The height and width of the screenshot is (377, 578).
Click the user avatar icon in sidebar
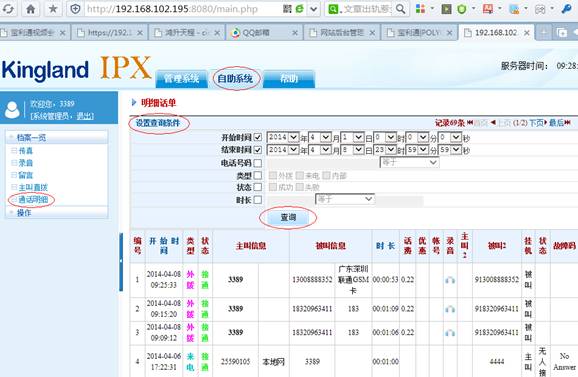point(12,110)
